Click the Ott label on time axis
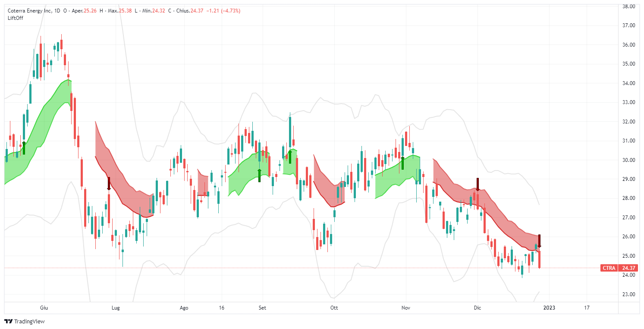Image resolution: width=644 pixels, height=329 pixels. point(334,308)
